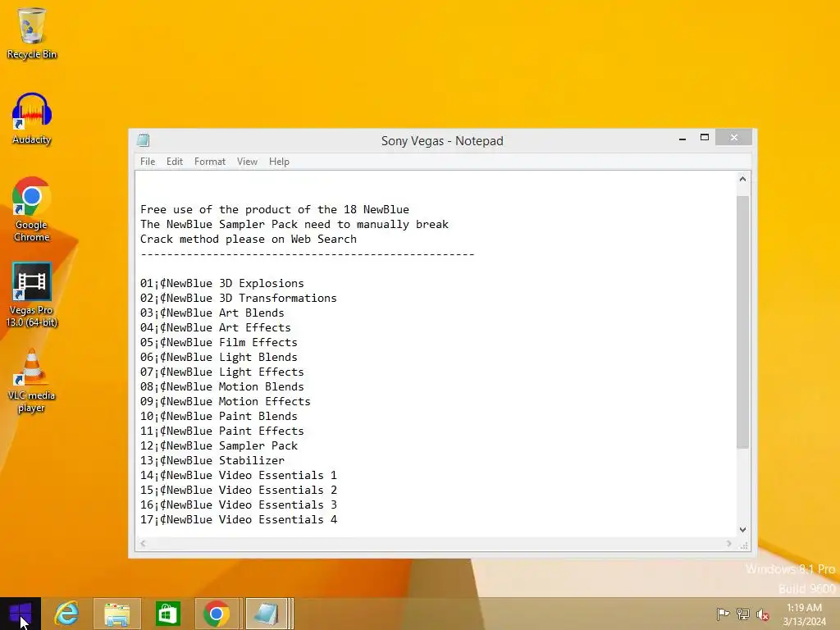Click the text '02 NewBlue 3D Transformations'
The image size is (840, 630).
[239, 298]
